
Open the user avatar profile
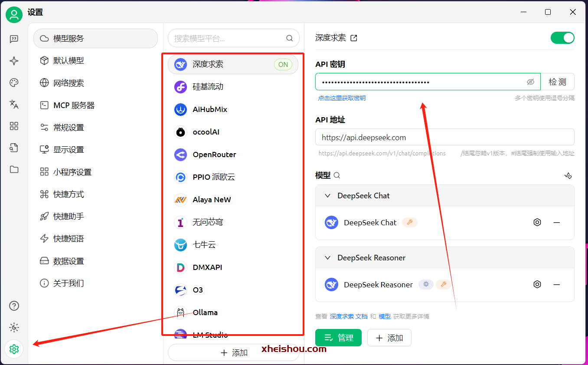(x=14, y=15)
